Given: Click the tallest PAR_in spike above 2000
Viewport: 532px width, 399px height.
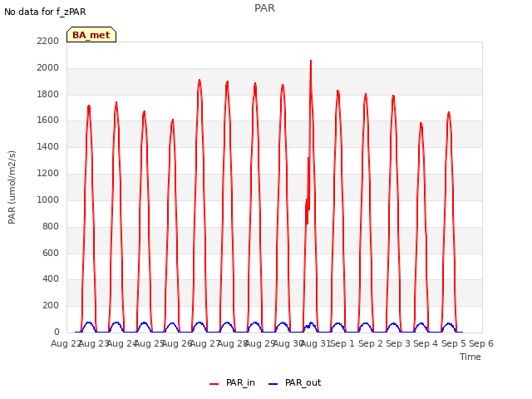Looking at the screenshot, I should coord(311,62).
